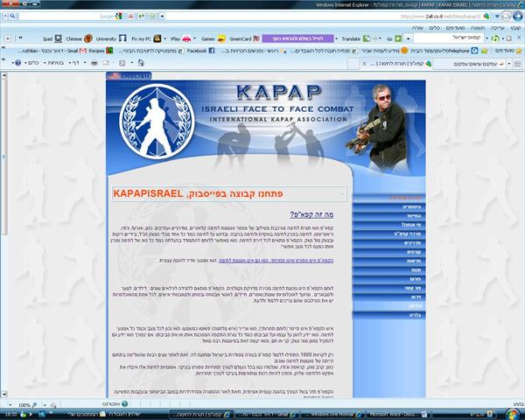Click the purple toolbar banner button

pos(298,38)
